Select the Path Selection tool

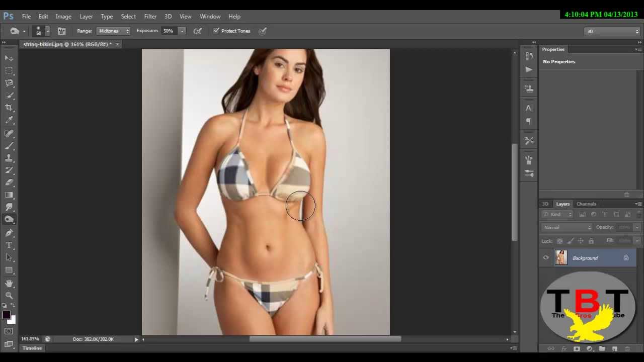pyautogui.click(x=9, y=257)
